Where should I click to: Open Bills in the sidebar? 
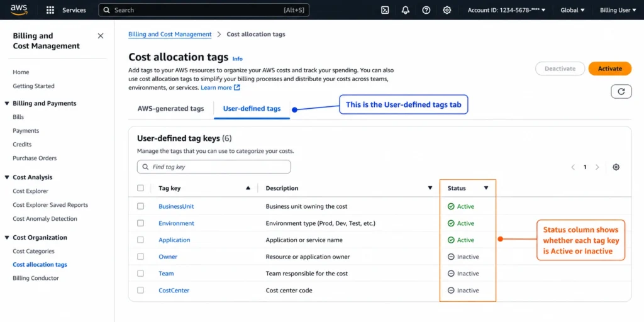(18, 117)
